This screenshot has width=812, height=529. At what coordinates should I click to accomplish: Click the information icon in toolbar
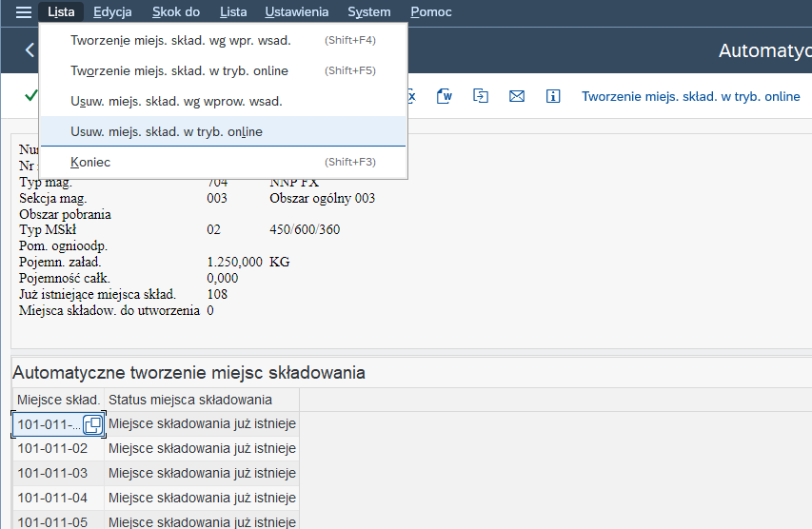point(553,96)
